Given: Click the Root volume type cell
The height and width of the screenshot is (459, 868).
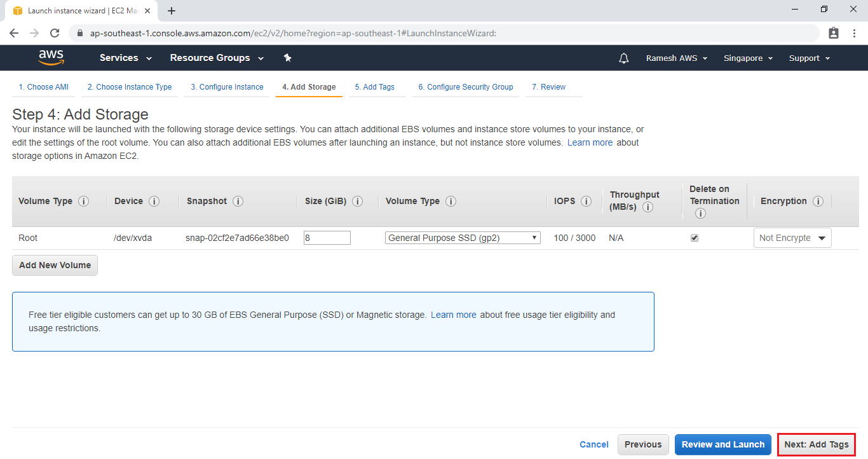Looking at the screenshot, I should 28,238.
